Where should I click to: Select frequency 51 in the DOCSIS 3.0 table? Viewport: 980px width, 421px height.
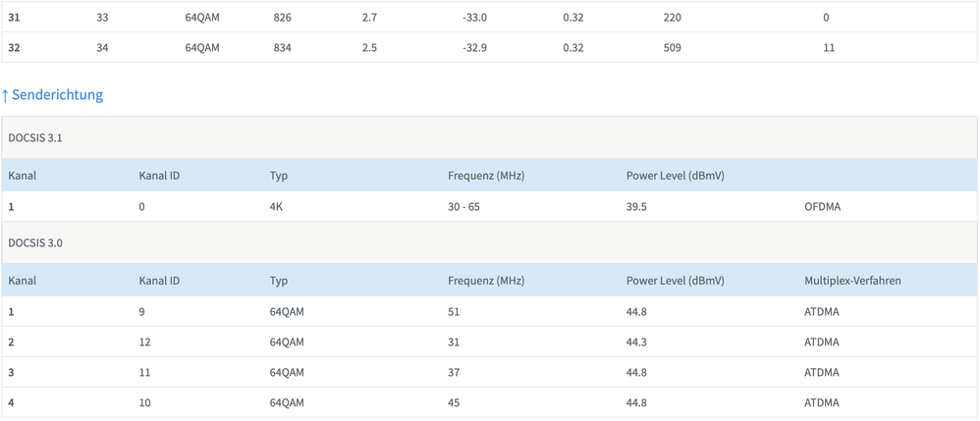pos(455,311)
